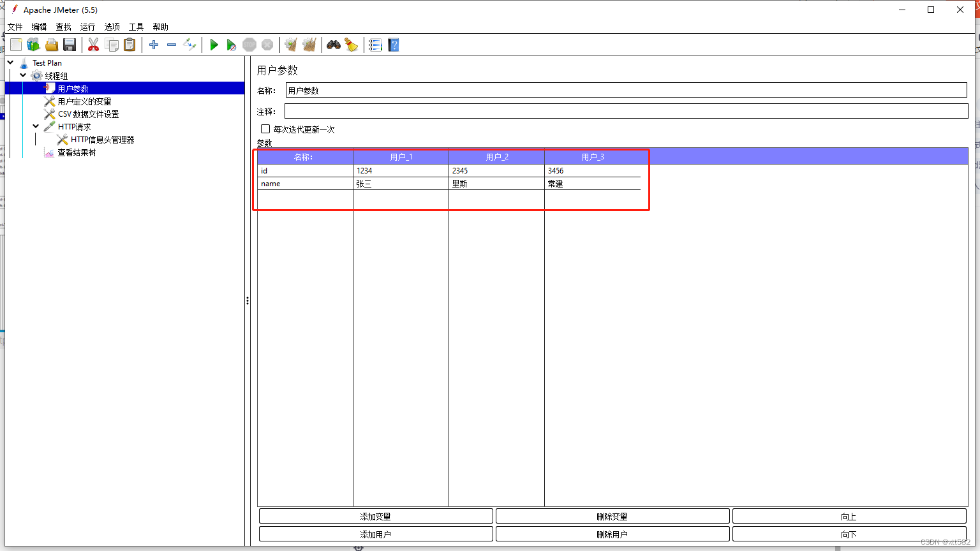
Task: Click the grey Stop sign icon
Action: coord(249,45)
